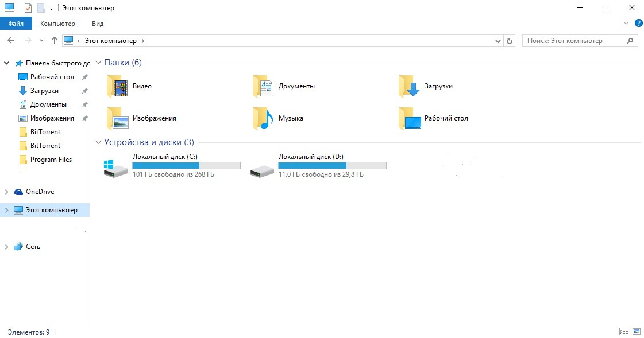Open Локальный диск (C:) drive icon
Screen dimensions: 644x338
(115, 169)
